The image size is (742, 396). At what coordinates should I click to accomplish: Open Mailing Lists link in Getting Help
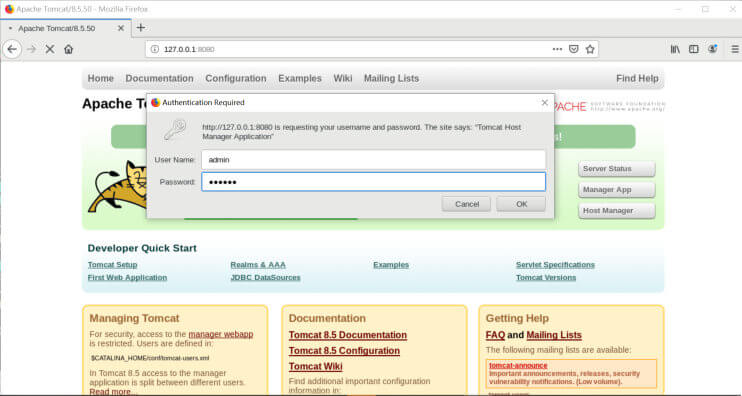coord(554,335)
